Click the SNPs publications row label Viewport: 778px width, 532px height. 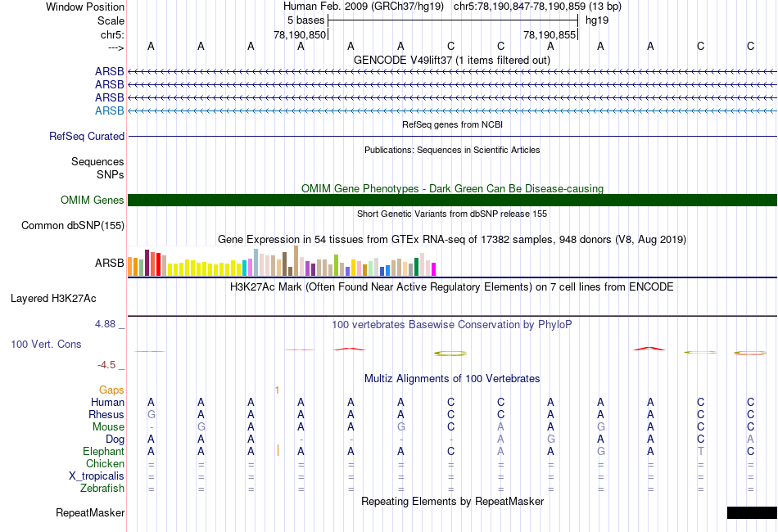[x=111, y=174]
